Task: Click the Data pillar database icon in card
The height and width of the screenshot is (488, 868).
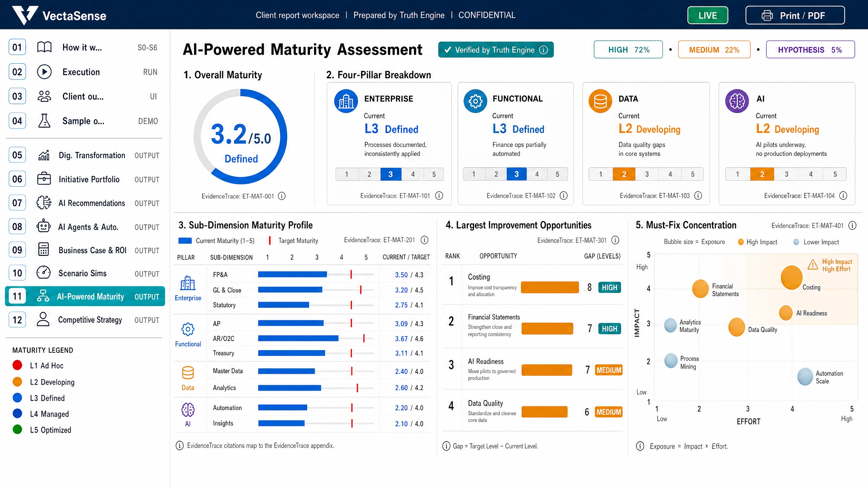Action: pyautogui.click(x=600, y=101)
